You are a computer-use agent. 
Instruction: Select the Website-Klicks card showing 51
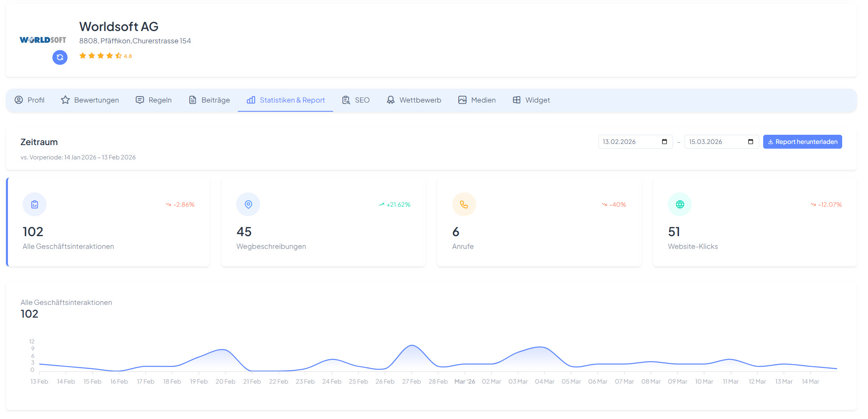pos(754,223)
